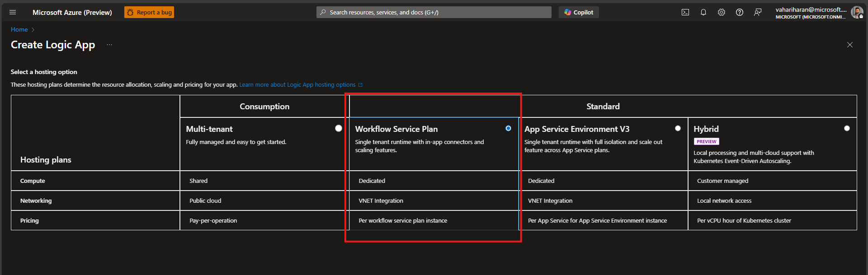The width and height of the screenshot is (868, 275).
Task: Open the notifications bell
Action: [x=703, y=13]
